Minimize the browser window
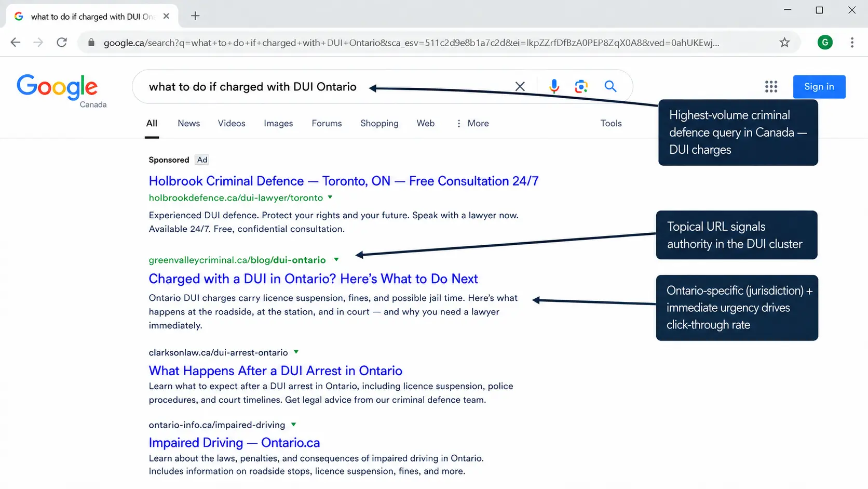This screenshot has height=489, width=868. pos(788,10)
